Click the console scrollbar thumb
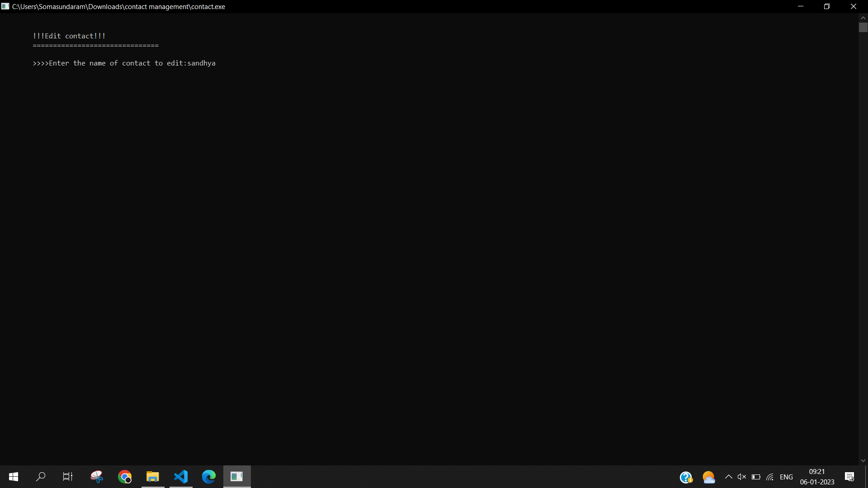Viewport: 868px width, 488px height. tap(863, 27)
